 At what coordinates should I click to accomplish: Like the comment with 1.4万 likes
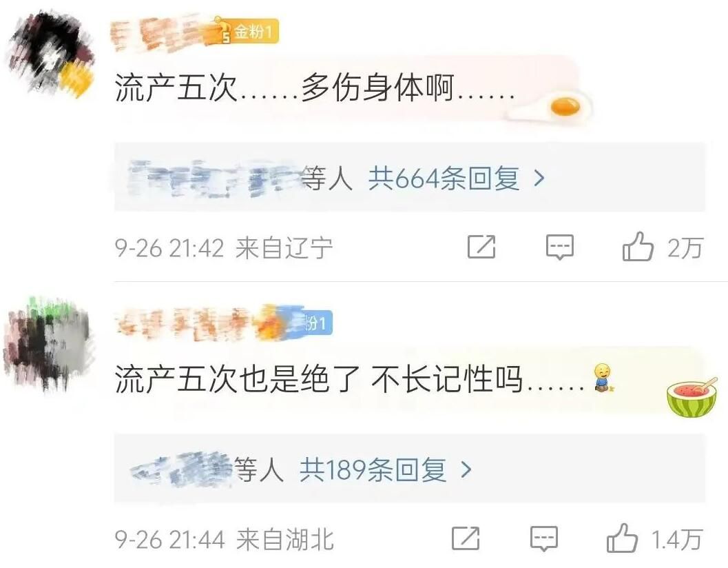point(622,538)
